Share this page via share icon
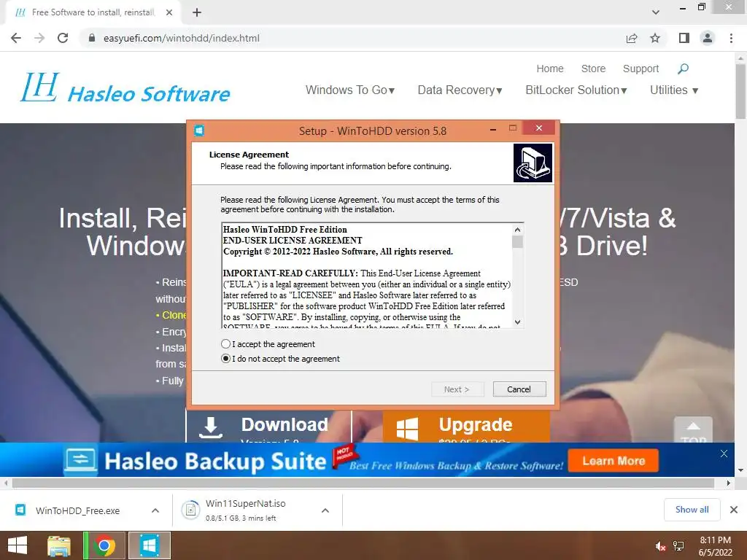 [x=632, y=38]
